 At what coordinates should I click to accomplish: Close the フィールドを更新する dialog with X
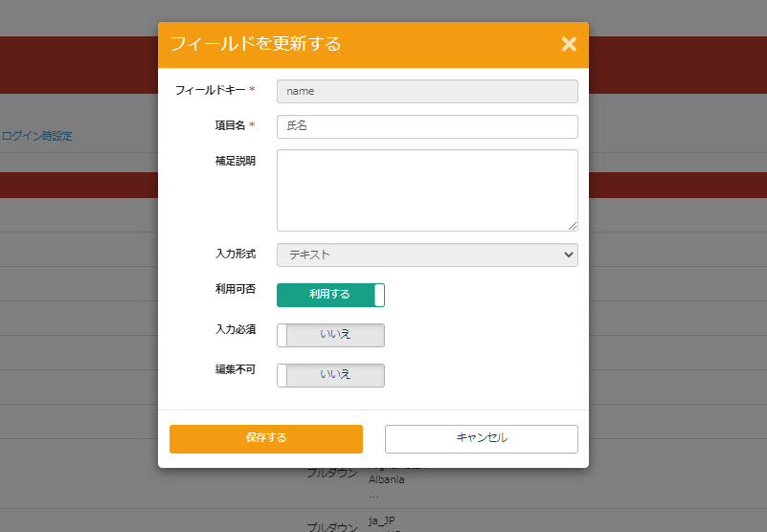tap(569, 44)
